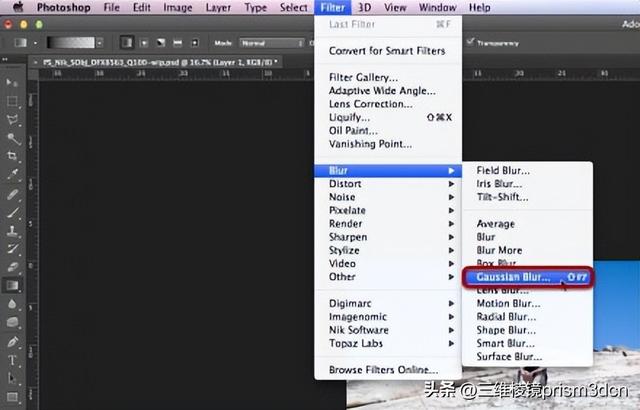Select the Pen tool

(12, 341)
